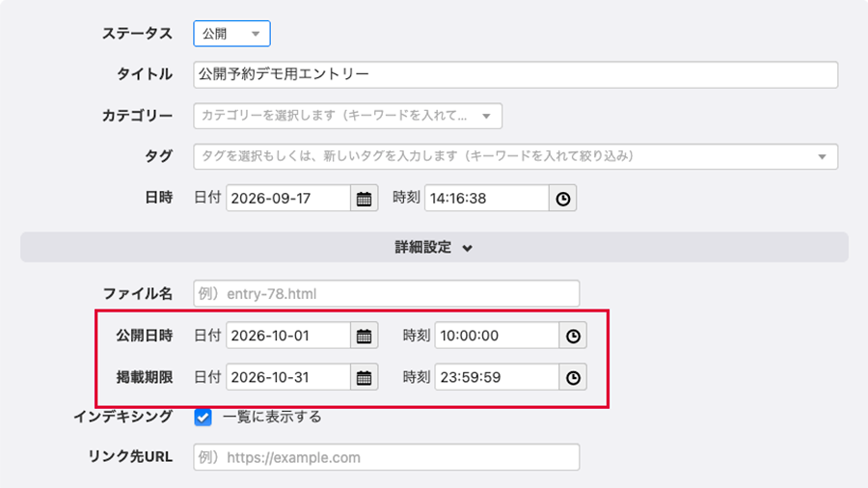Click the インデキシング label
This screenshot has width=868, height=488.
click(x=122, y=417)
